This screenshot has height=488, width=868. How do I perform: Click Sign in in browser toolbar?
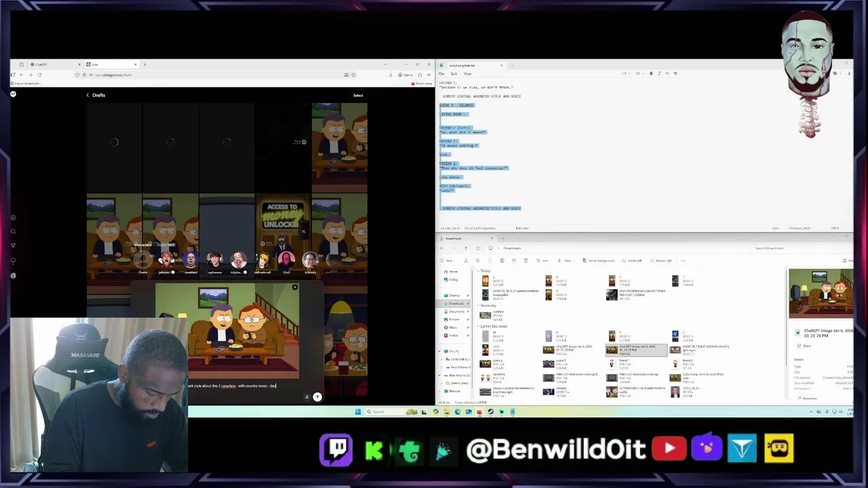[x=406, y=75]
